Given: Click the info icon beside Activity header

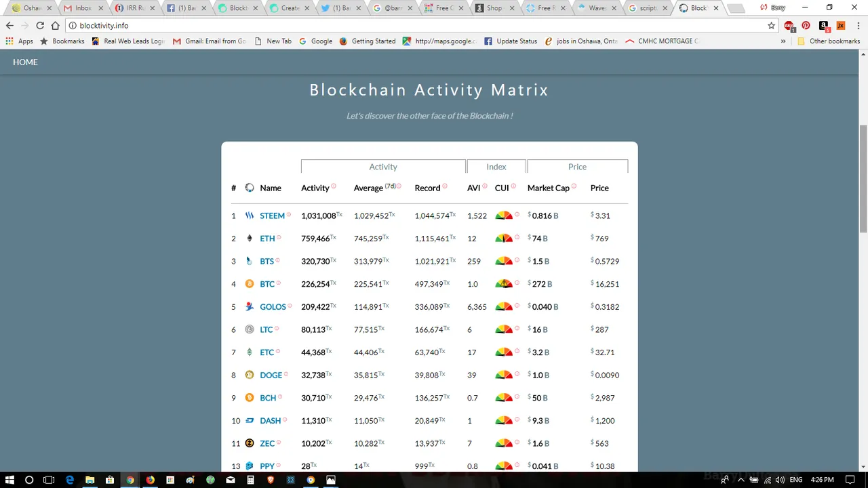Looking at the screenshot, I should pos(334,186).
